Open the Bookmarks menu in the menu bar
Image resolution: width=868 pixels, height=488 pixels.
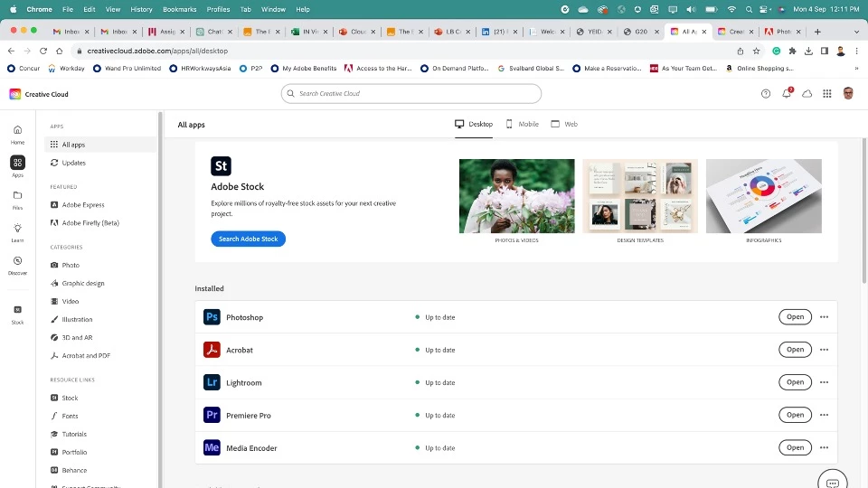click(x=179, y=9)
